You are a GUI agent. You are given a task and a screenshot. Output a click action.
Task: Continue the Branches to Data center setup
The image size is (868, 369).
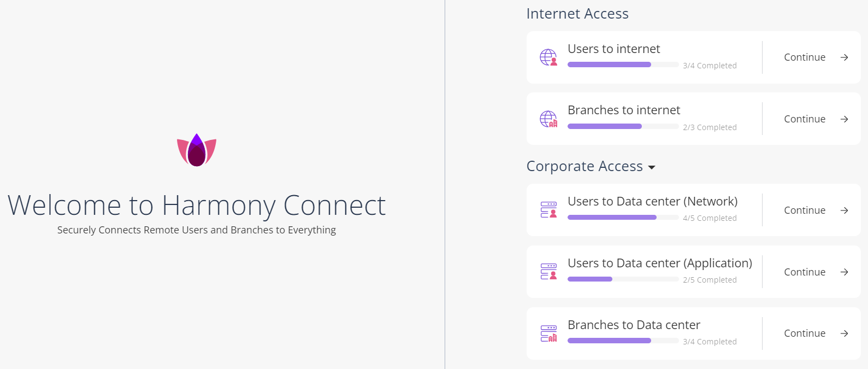tap(805, 333)
